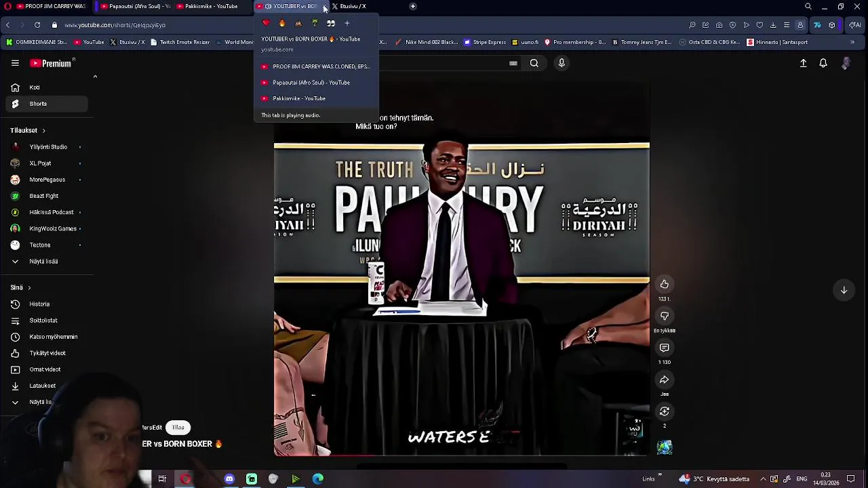React with the palm tree emoji
Screen dimensions: 868x488
[x=315, y=23]
